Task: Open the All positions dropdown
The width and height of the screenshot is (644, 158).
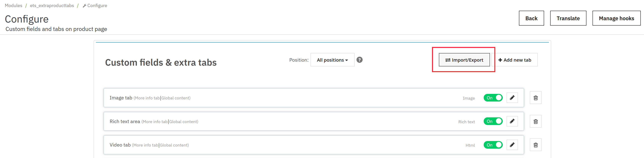Action: (x=332, y=60)
